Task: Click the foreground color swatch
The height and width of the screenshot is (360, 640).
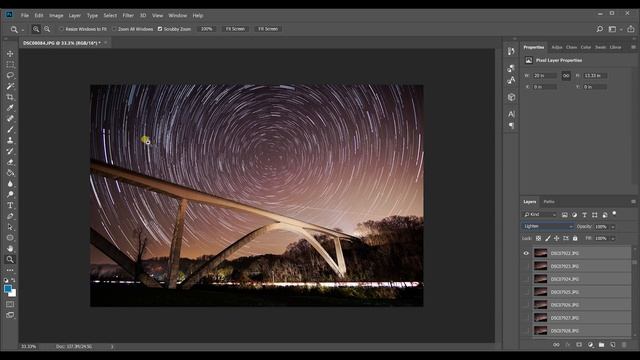Action: [x=7, y=289]
